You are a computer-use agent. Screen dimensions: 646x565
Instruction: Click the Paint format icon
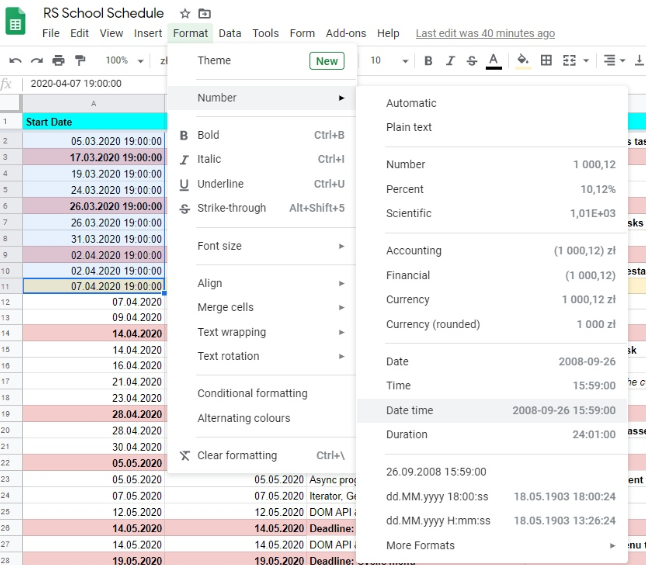click(80, 61)
